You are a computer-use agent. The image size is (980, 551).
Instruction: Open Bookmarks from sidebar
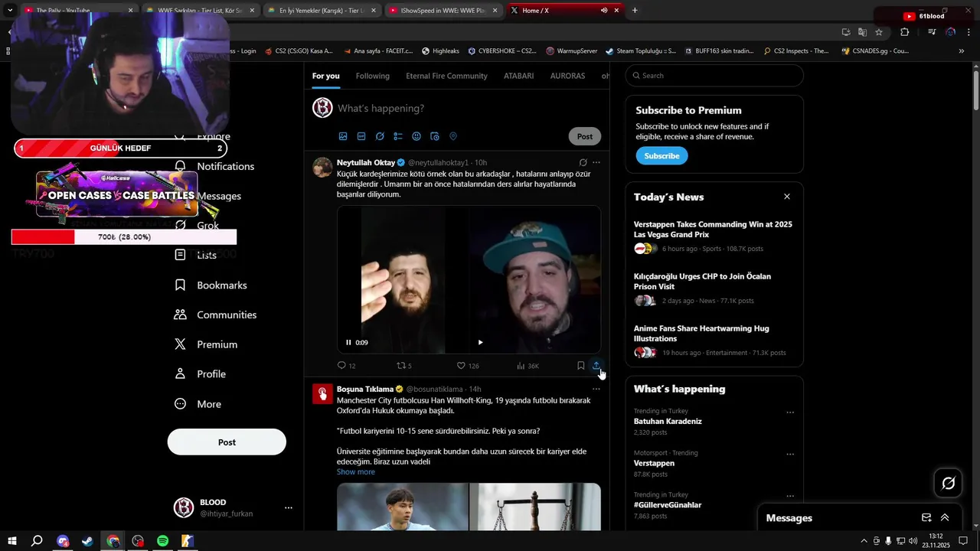pyautogui.click(x=211, y=285)
